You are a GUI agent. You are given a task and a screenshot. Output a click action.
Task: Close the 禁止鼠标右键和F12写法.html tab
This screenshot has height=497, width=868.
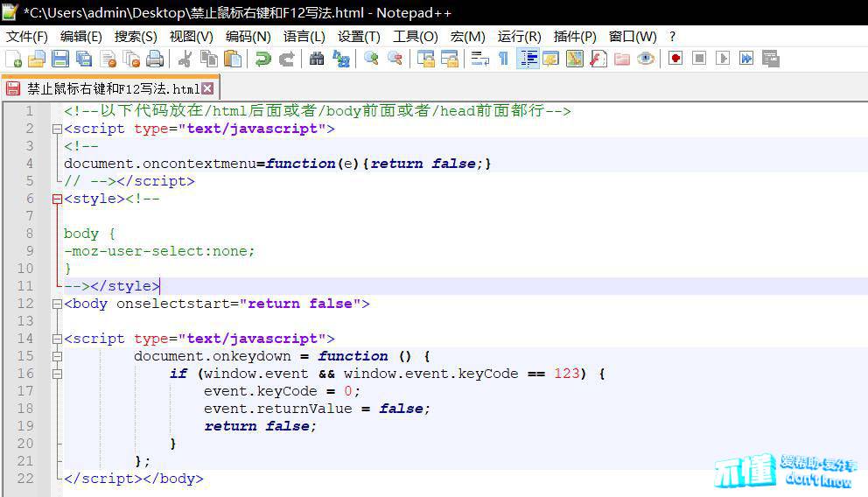(207, 88)
